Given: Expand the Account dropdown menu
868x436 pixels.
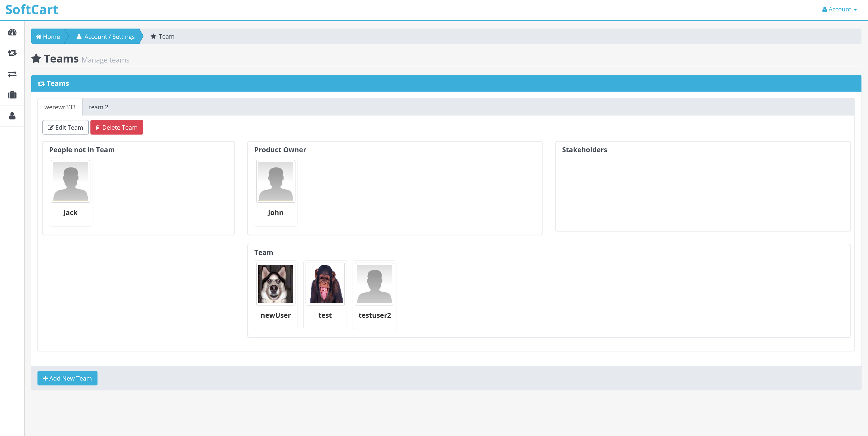Looking at the screenshot, I should 839,10.
